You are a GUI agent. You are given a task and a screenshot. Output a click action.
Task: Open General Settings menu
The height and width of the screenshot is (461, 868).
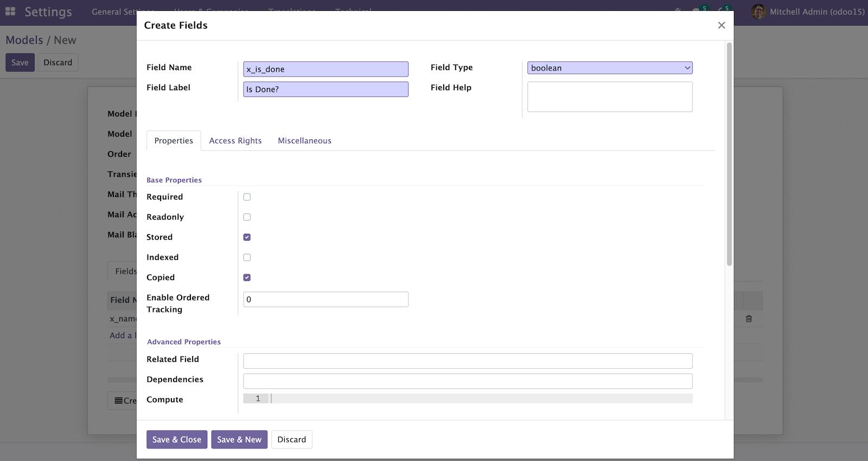123,11
